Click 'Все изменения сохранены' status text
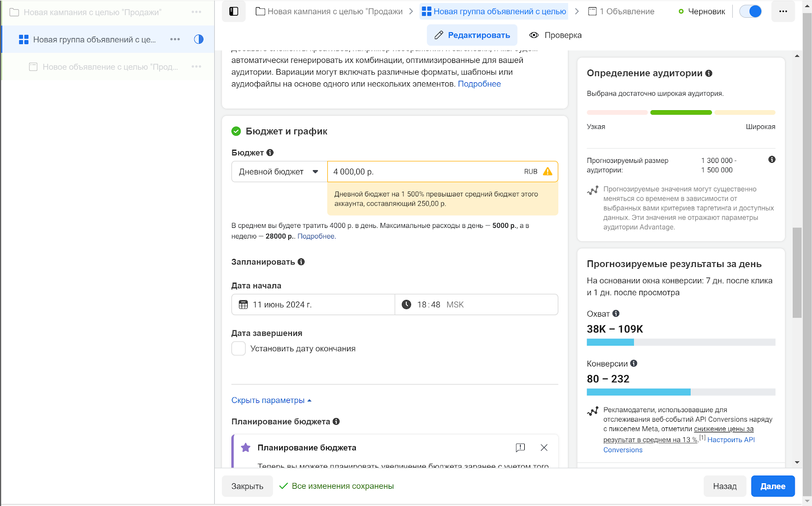Viewport: 812px width, 506px height. coord(343,486)
